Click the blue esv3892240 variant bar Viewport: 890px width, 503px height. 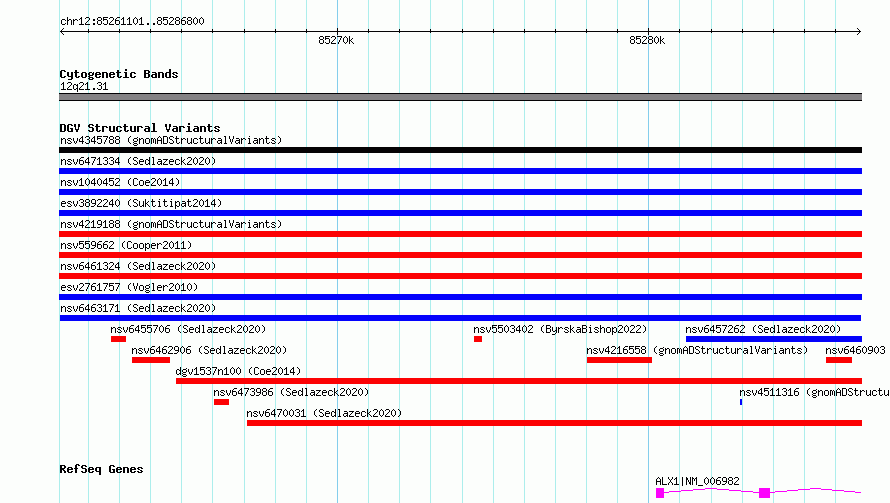[460, 213]
